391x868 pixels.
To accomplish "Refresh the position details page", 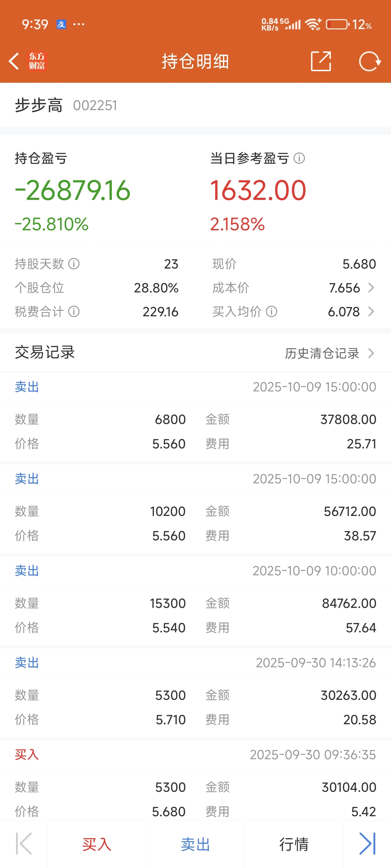I will [370, 61].
